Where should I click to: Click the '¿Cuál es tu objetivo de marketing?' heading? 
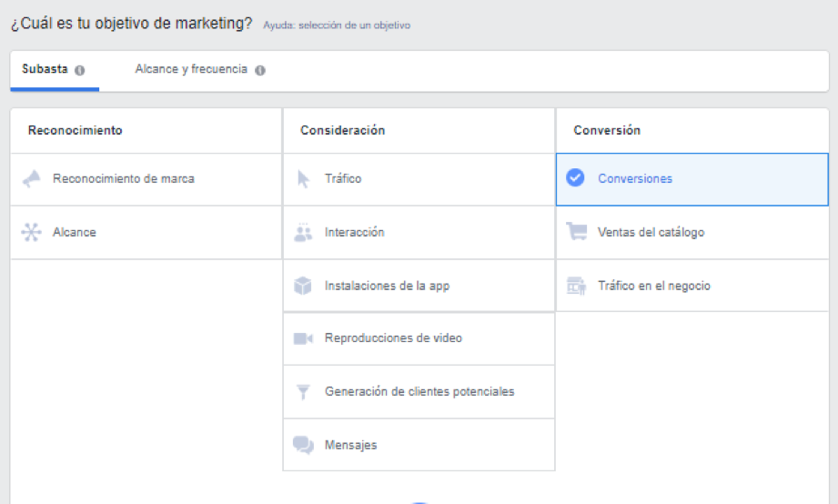131,24
